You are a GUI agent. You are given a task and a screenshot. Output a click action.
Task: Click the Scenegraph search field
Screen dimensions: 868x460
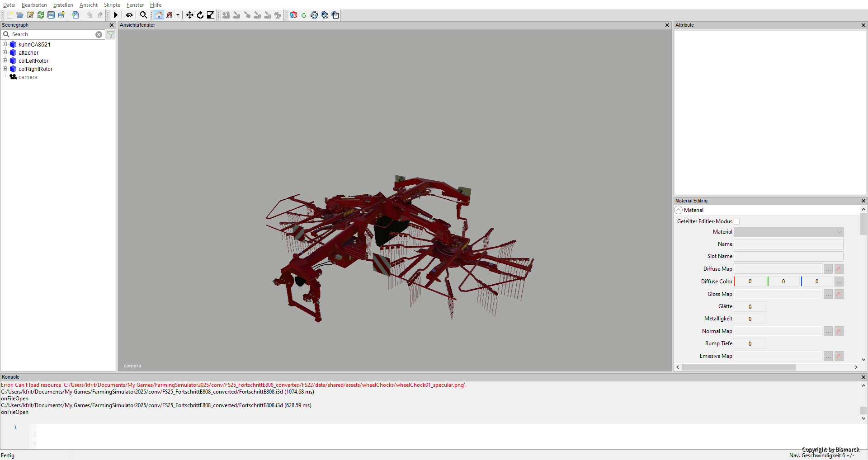[x=52, y=34]
